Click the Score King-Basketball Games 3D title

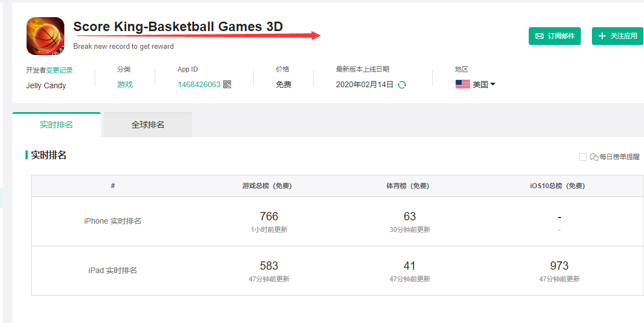(178, 26)
